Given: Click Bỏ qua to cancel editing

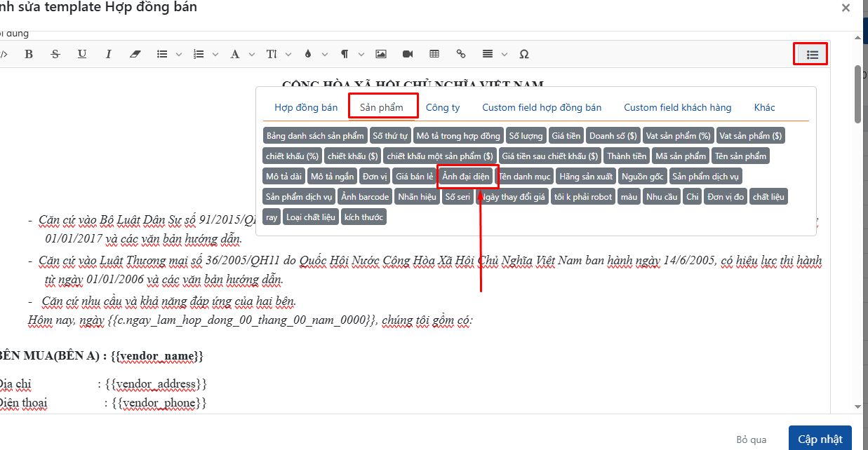Looking at the screenshot, I should [x=751, y=439].
